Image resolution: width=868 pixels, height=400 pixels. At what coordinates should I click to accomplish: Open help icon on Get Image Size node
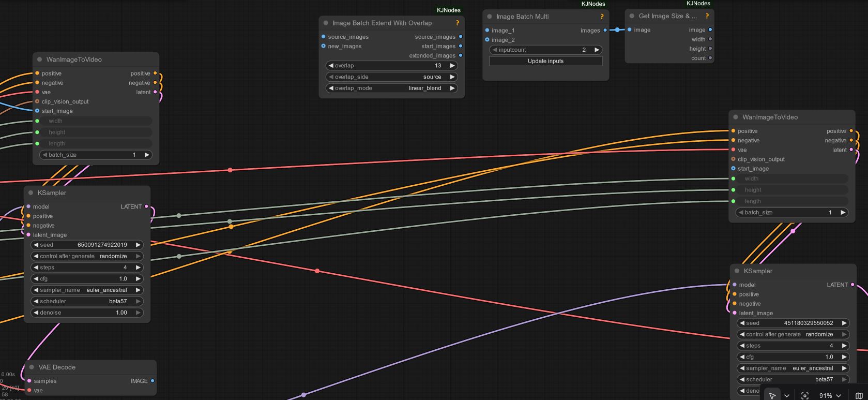tap(707, 16)
